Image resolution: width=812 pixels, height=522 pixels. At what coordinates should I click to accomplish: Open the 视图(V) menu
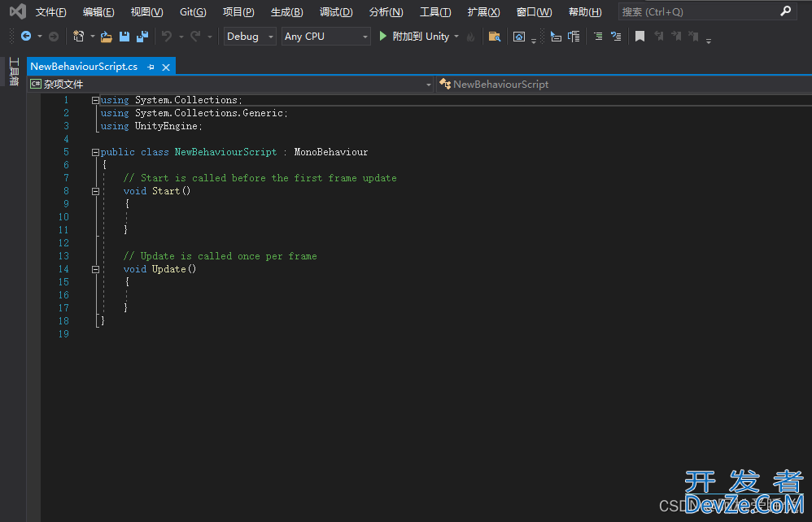[147, 12]
